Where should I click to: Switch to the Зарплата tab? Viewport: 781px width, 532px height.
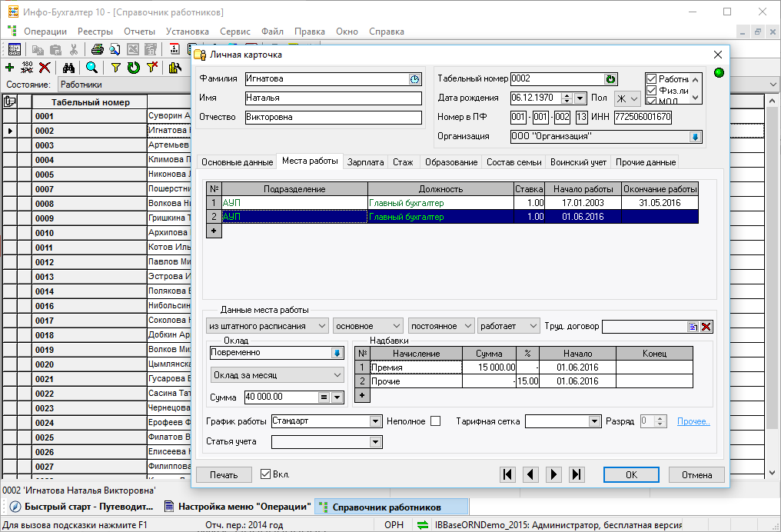point(365,162)
